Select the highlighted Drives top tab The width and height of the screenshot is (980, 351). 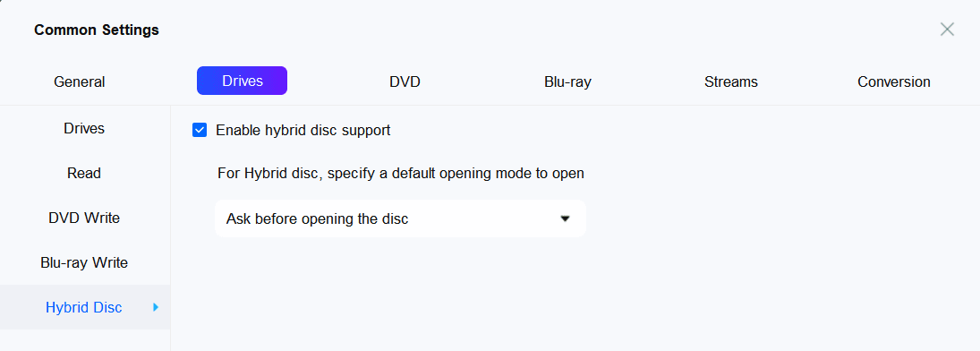coord(242,81)
